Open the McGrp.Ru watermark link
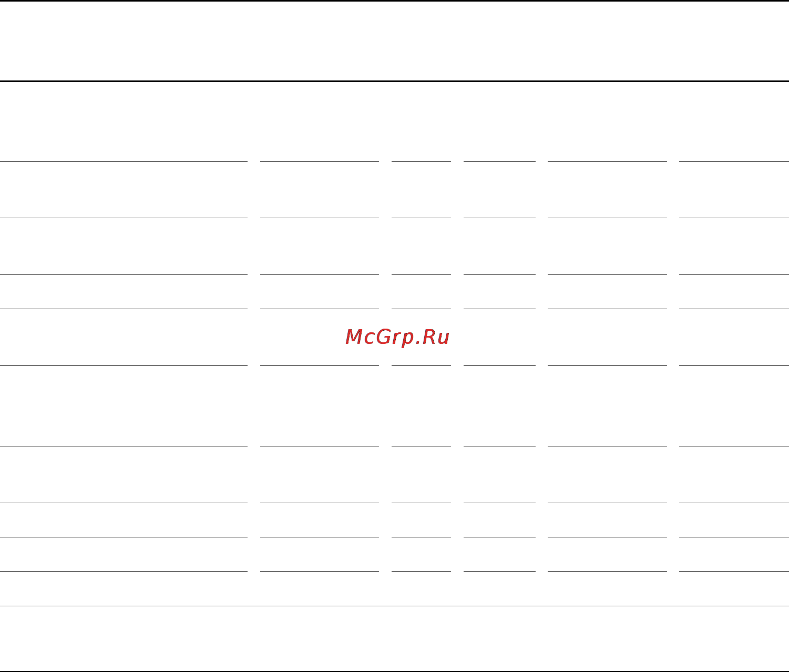 [x=397, y=337]
